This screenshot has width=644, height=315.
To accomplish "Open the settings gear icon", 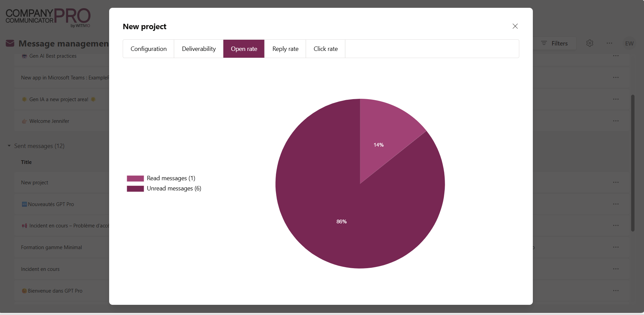I will 589,43.
